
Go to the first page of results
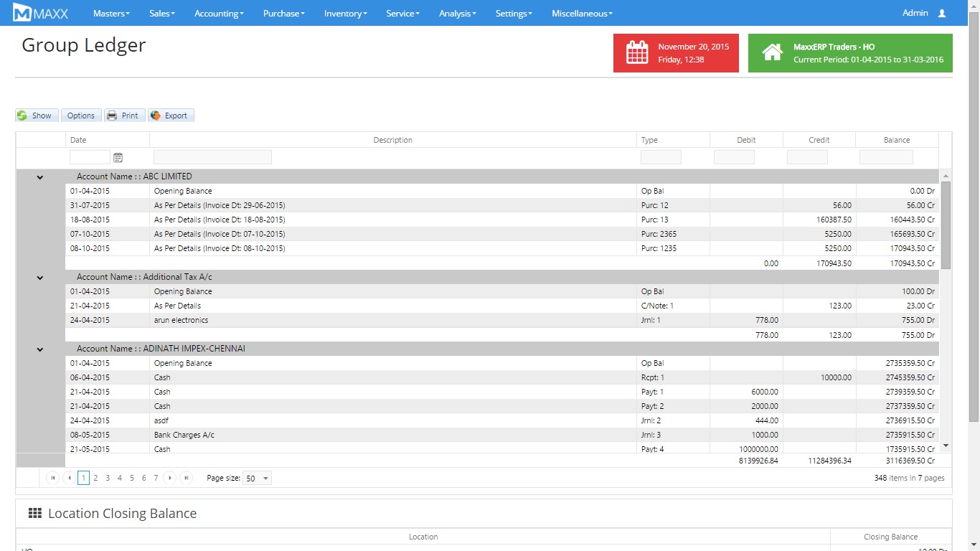click(x=52, y=478)
